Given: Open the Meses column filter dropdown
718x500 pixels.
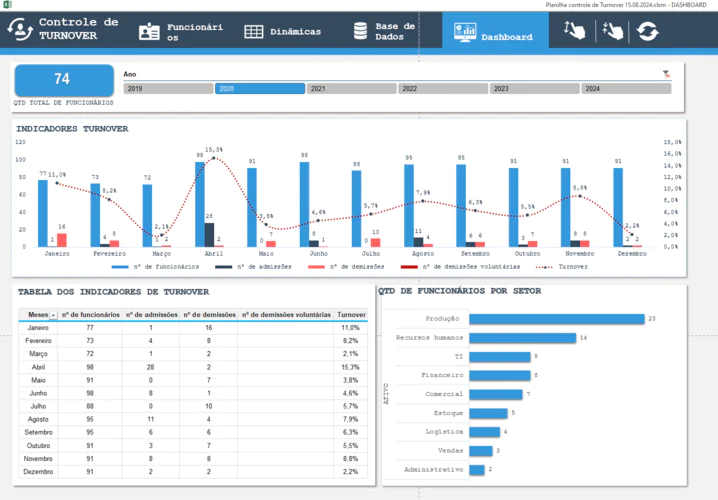Looking at the screenshot, I should coord(54,314).
